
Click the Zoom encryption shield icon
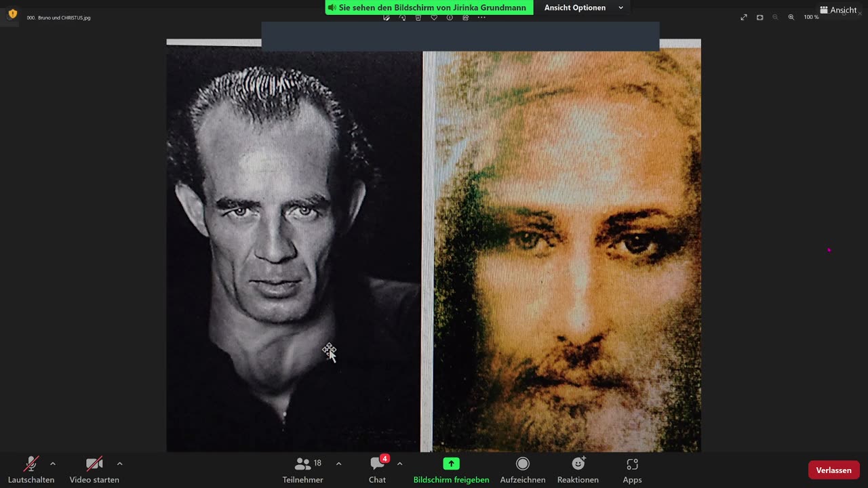pyautogui.click(x=12, y=14)
